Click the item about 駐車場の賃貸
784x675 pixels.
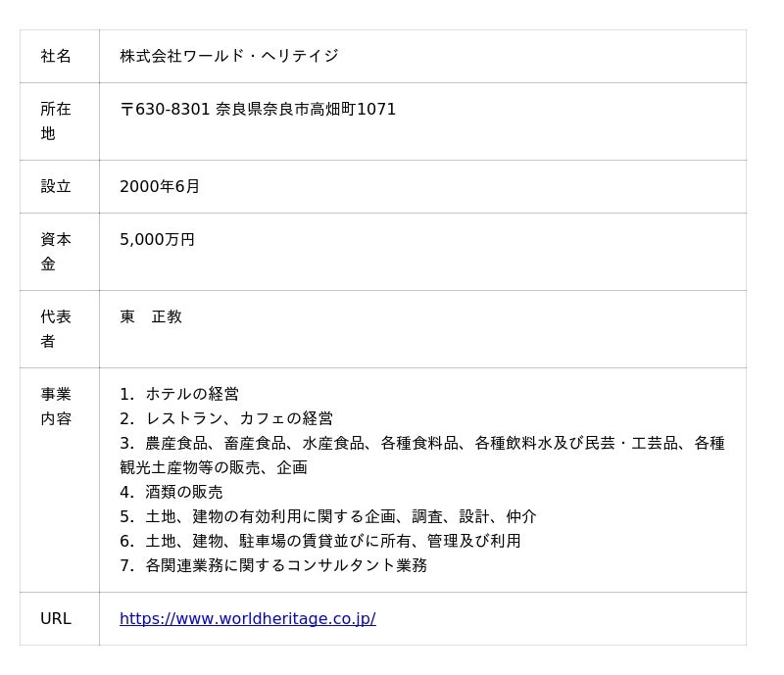click(x=333, y=542)
